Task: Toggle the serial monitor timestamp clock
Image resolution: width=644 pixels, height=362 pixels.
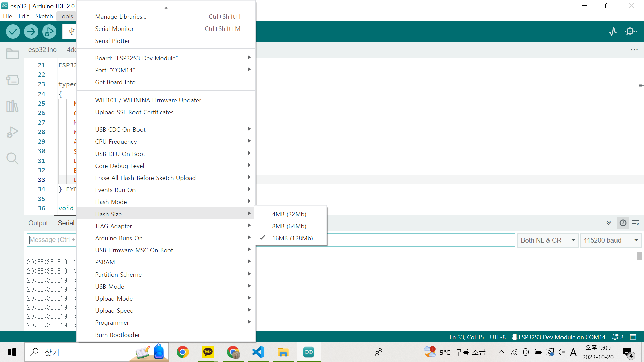Action: click(623, 223)
